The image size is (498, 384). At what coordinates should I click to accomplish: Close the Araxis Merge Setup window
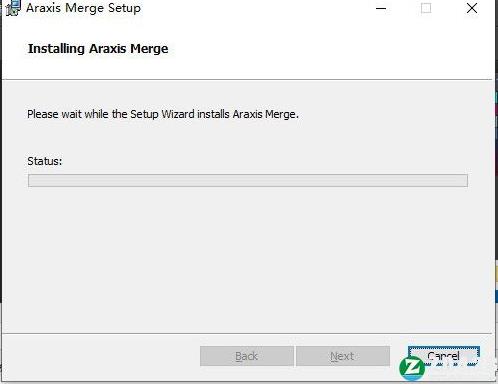point(472,8)
